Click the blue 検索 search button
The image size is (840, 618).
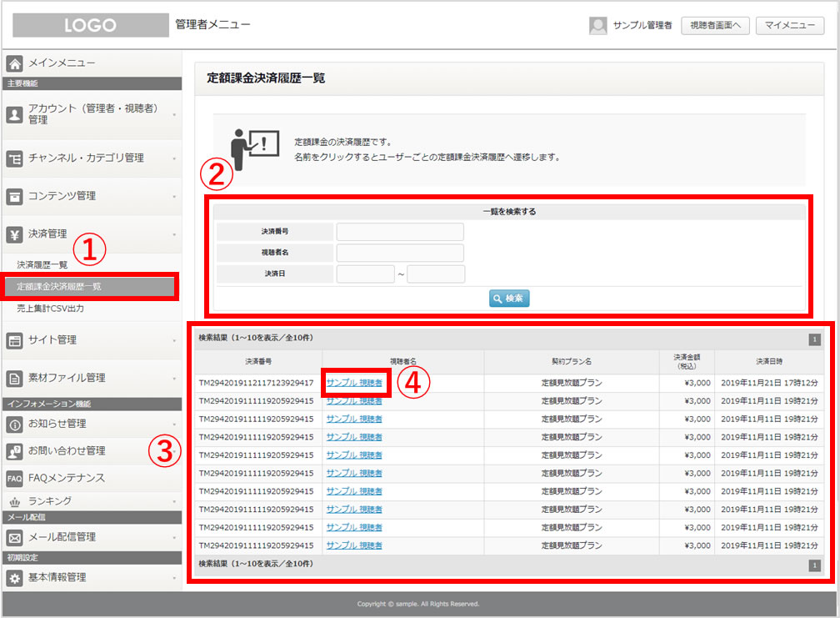tap(509, 298)
